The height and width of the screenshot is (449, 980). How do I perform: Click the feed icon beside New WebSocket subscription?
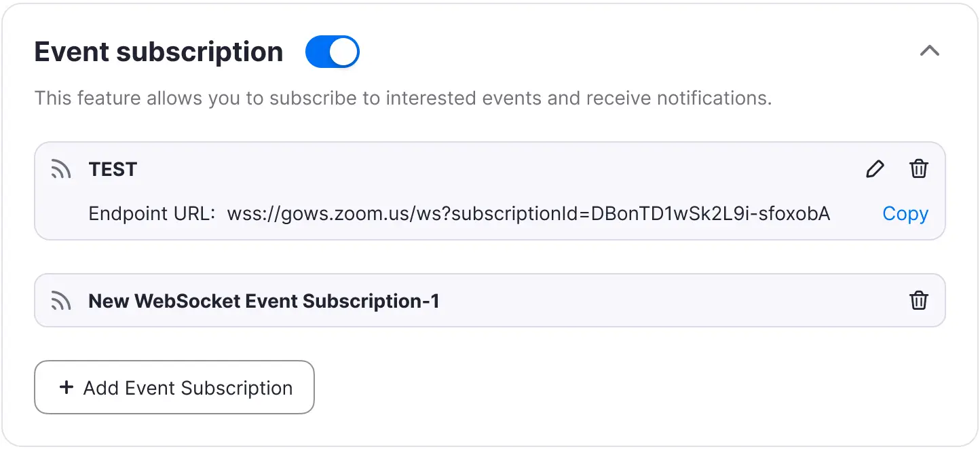tap(61, 301)
